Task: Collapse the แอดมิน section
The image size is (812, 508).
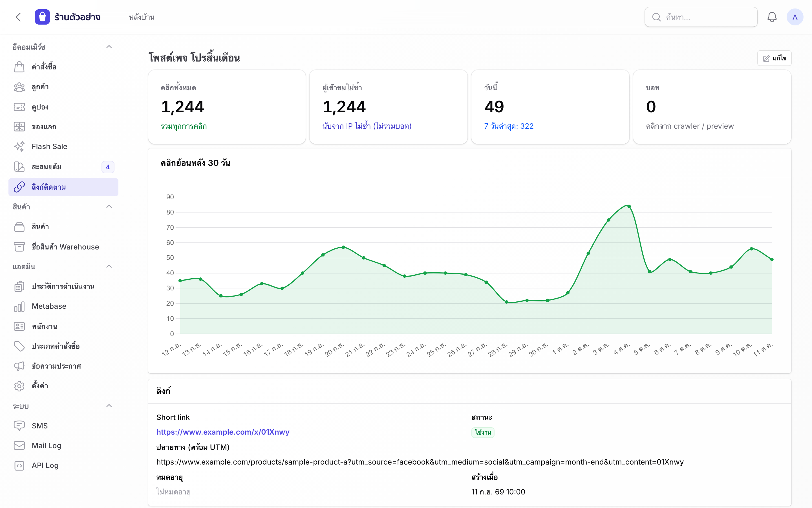Action: pyautogui.click(x=109, y=266)
